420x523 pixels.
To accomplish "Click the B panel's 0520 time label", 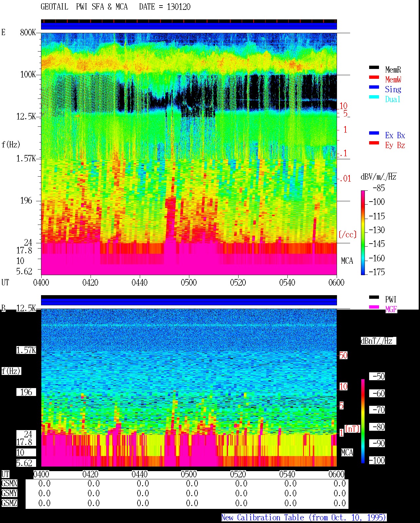I will (238, 474).
